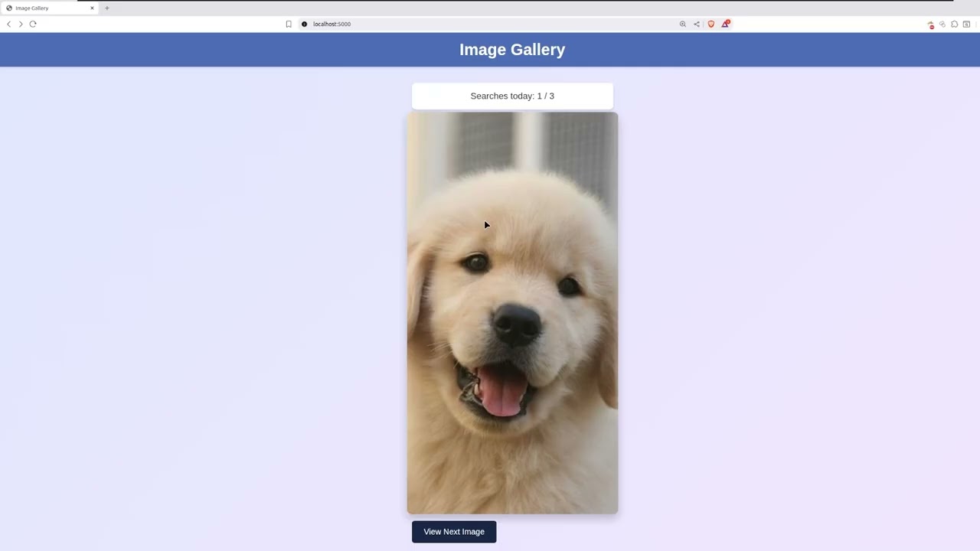This screenshot has width=980, height=551.
Task: Click the View Next Image button
Action: 454,532
